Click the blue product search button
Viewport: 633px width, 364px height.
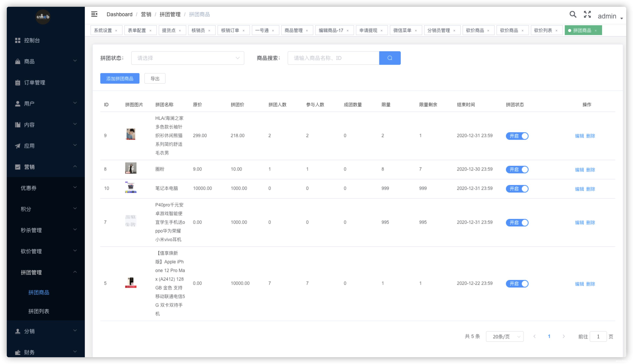point(389,58)
